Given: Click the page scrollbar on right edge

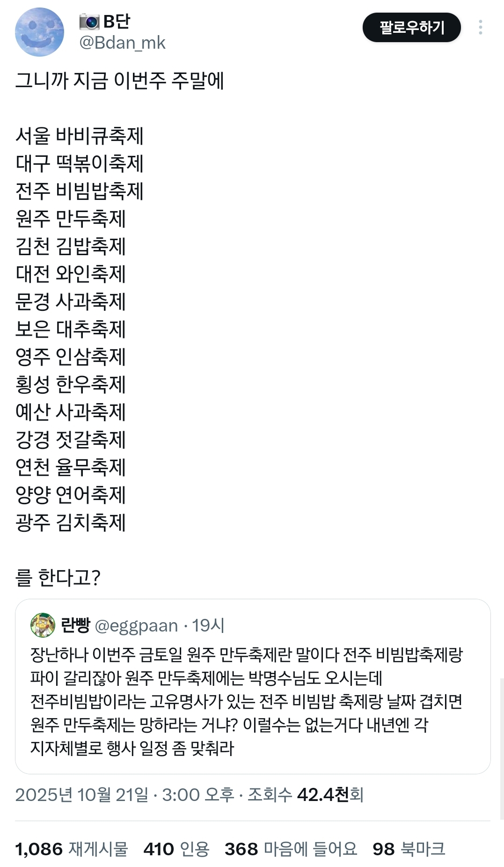Looking at the screenshot, I should pos(501,749).
